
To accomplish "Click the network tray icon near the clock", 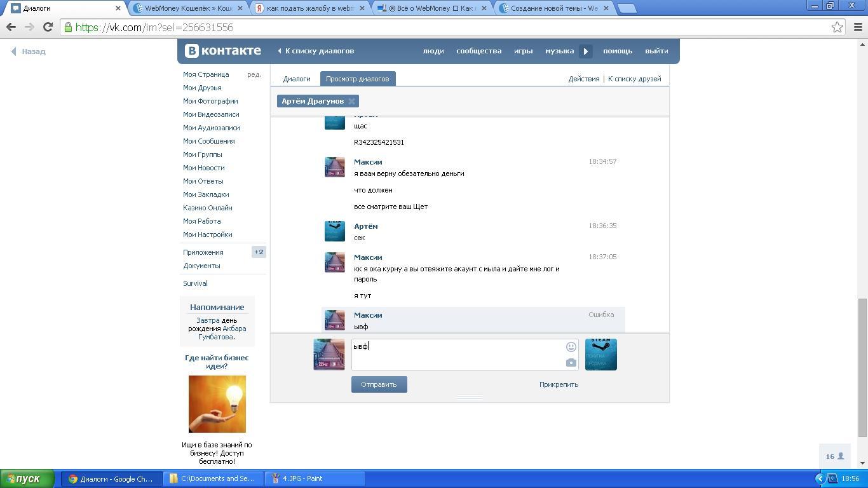I will pyautogui.click(x=832, y=478).
